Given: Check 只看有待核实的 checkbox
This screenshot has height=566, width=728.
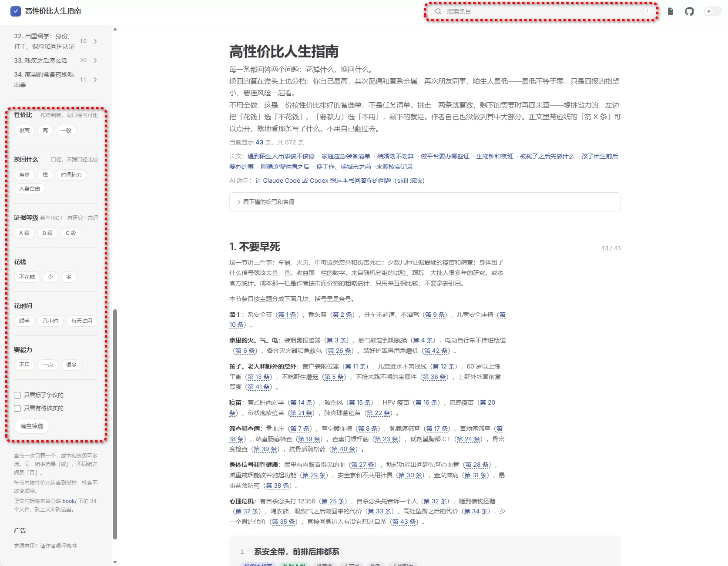Looking at the screenshot, I should (17, 408).
